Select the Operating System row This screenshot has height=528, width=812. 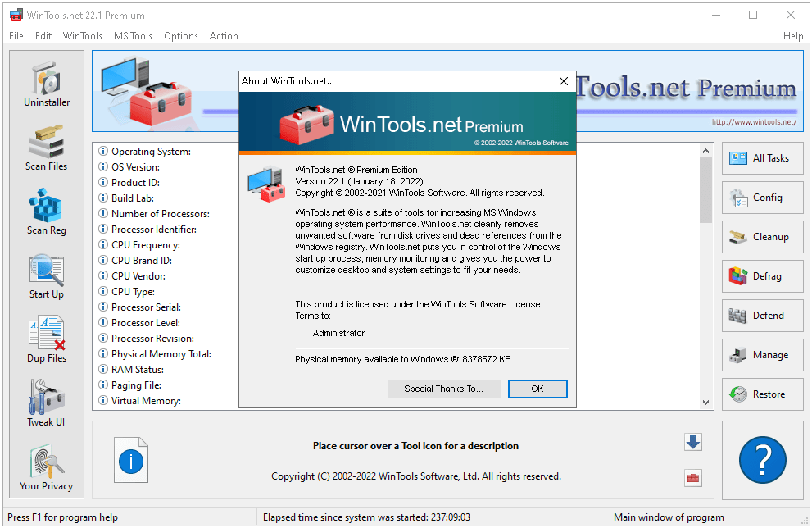coord(145,152)
